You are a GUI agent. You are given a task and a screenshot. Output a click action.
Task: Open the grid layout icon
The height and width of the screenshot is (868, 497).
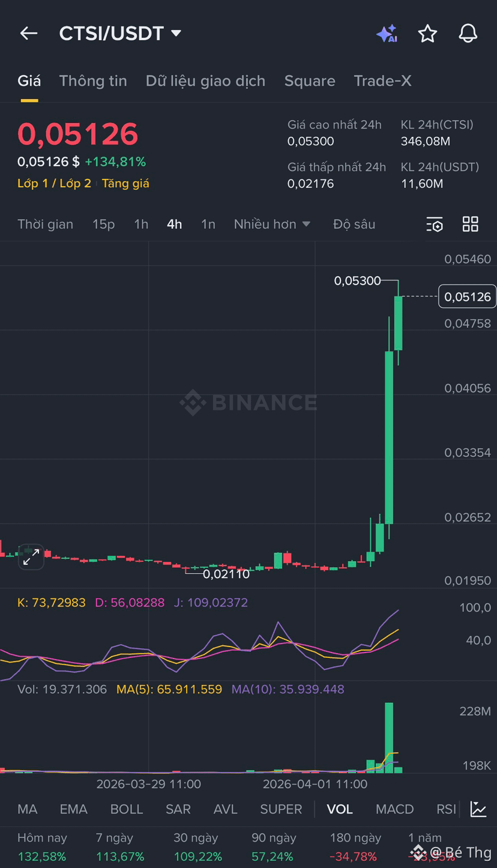471,225
